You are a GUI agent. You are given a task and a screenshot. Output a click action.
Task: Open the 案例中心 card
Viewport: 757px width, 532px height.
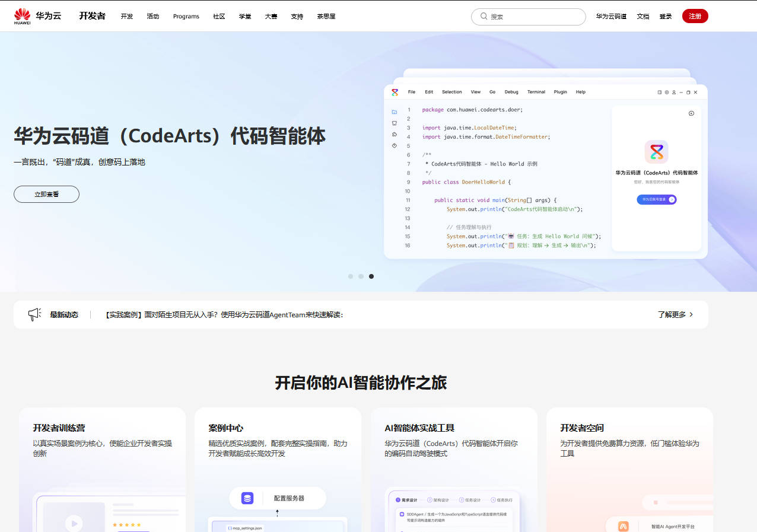pos(278,469)
